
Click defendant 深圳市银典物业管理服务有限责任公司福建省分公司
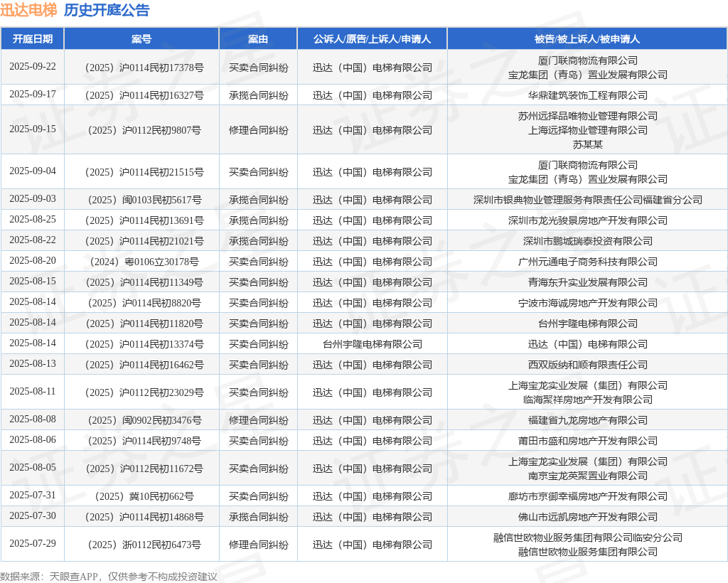tap(588, 200)
